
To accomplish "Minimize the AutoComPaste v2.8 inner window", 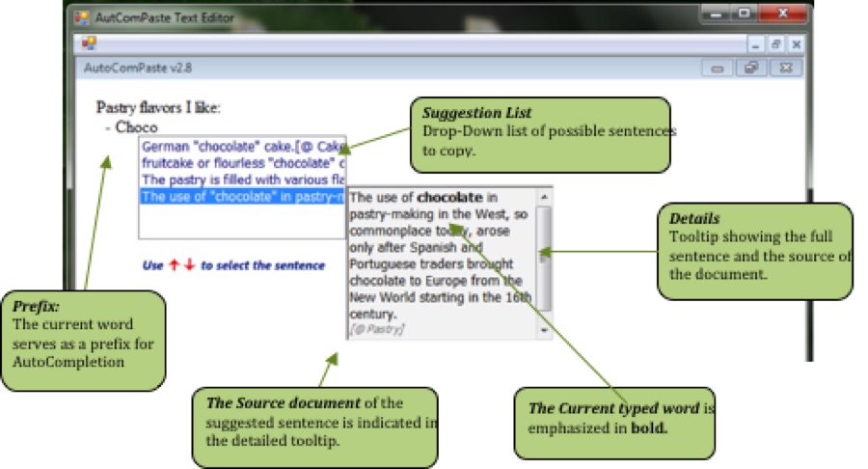I will click(718, 69).
